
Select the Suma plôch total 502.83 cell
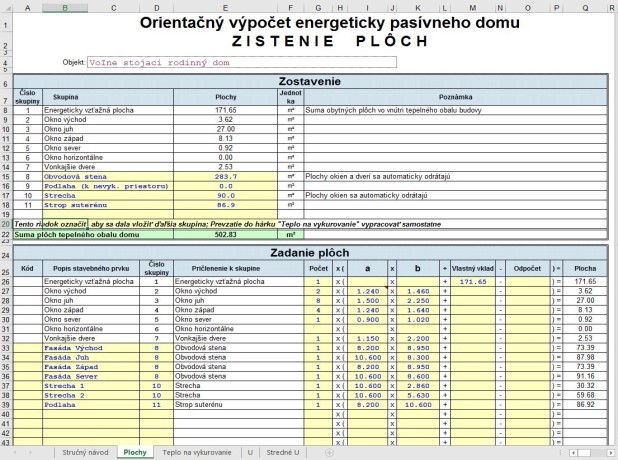pos(225,235)
